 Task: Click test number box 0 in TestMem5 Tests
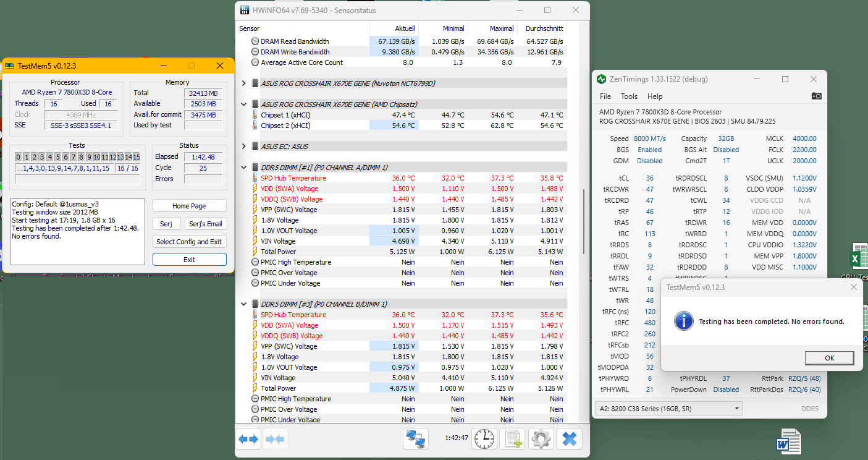click(19, 157)
